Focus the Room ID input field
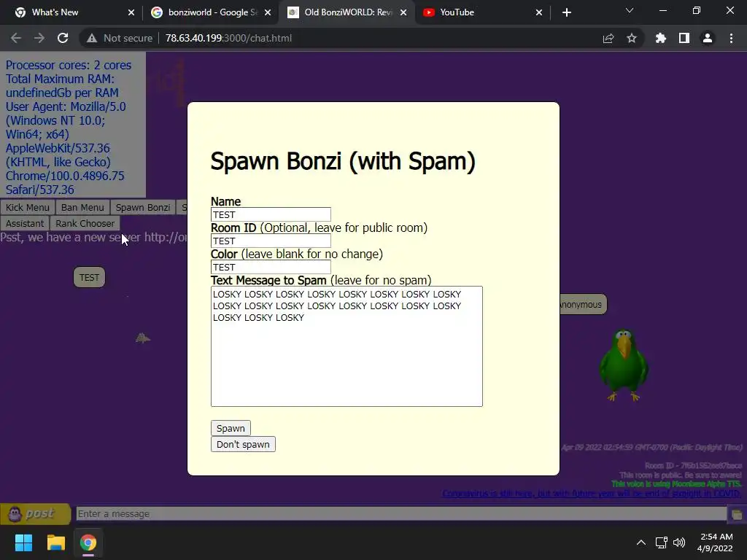 (x=271, y=241)
